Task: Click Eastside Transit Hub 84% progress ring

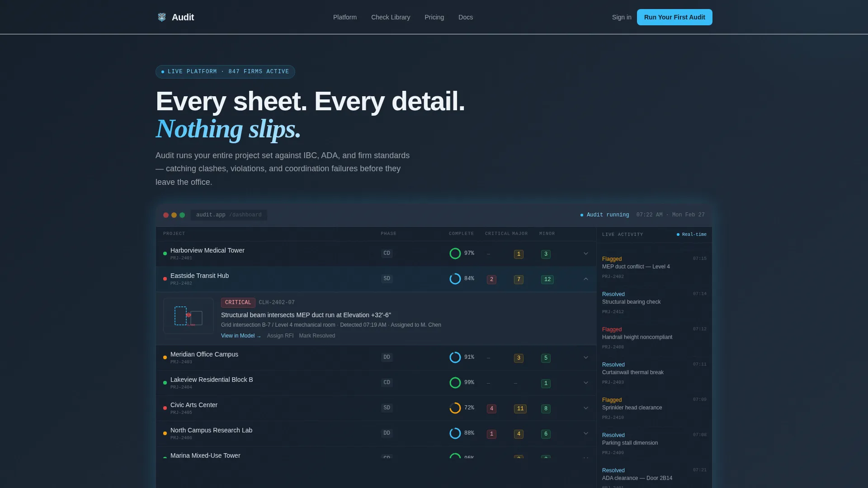Action: pyautogui.click(x=455, y=279)
